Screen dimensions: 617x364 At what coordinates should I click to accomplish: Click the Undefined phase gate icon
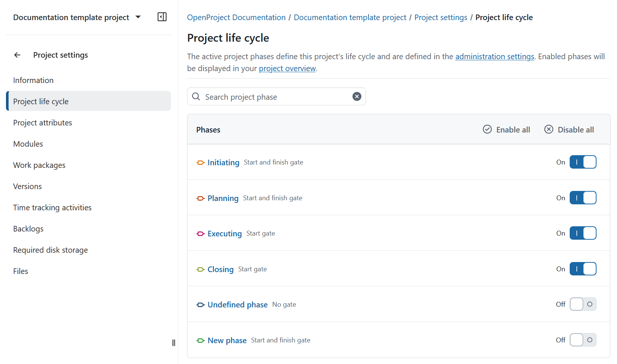click(200, 304)
